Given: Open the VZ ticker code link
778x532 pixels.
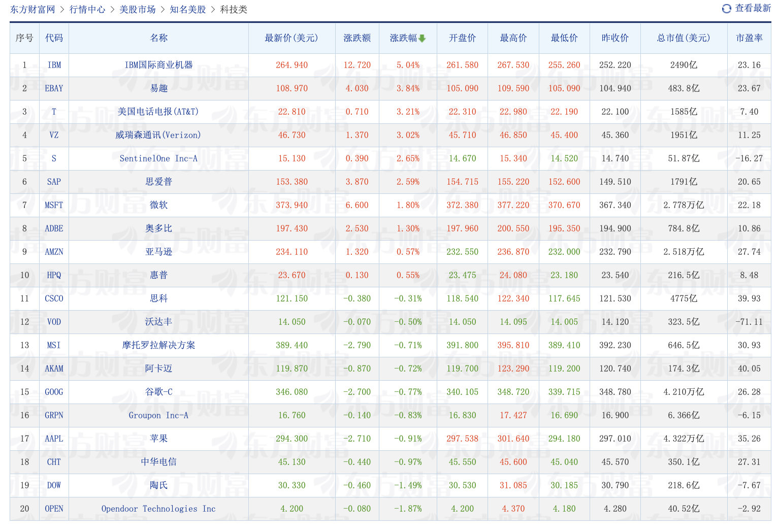Looking at the screenshot, I should coord(54,135).
